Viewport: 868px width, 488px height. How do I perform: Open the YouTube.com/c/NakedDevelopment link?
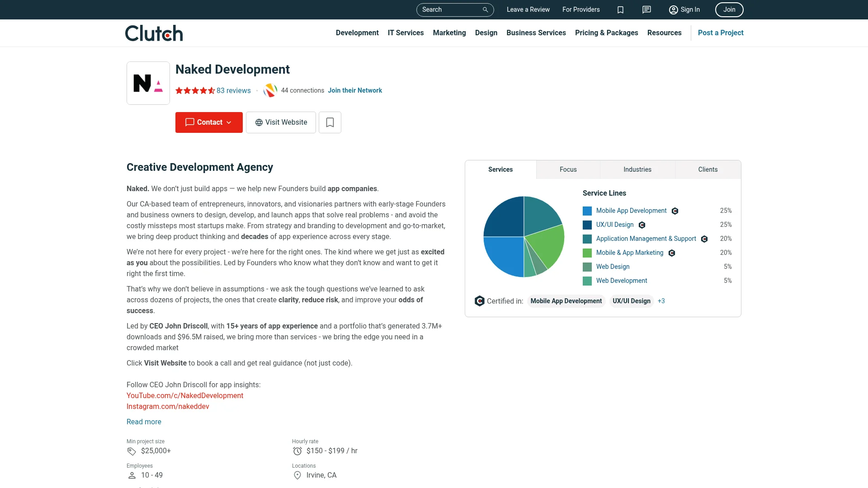[185, 395]
